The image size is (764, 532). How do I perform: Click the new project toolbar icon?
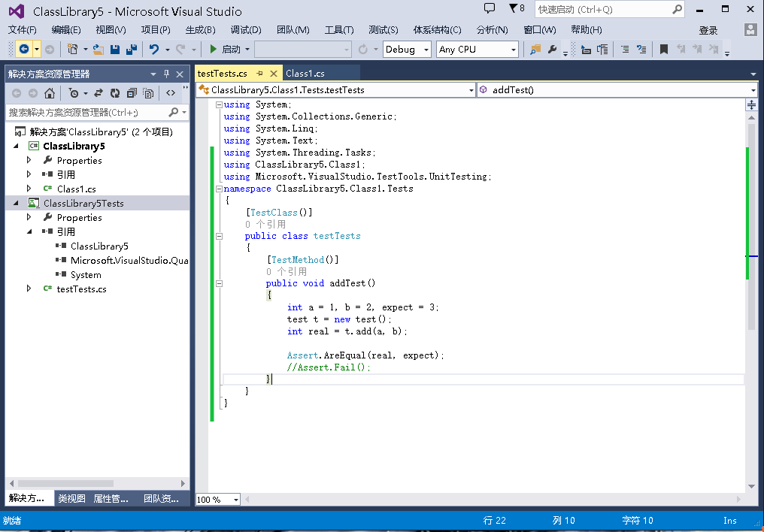coord(73,49)
